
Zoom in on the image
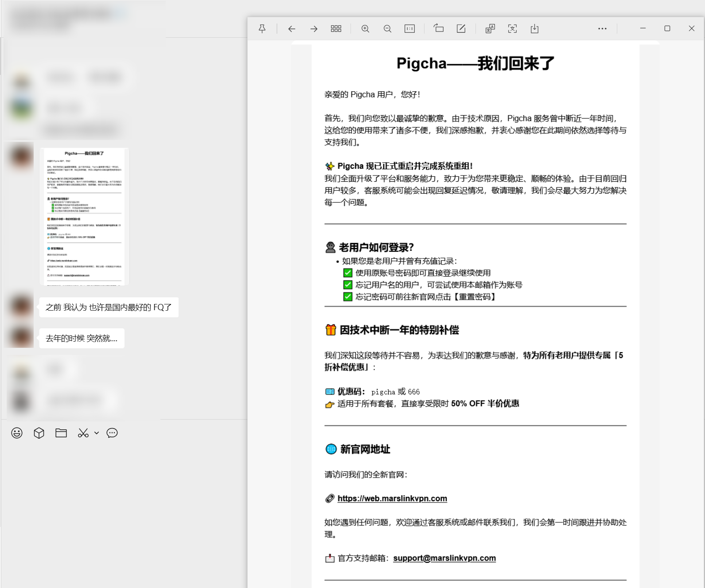(x=365, y=29)
